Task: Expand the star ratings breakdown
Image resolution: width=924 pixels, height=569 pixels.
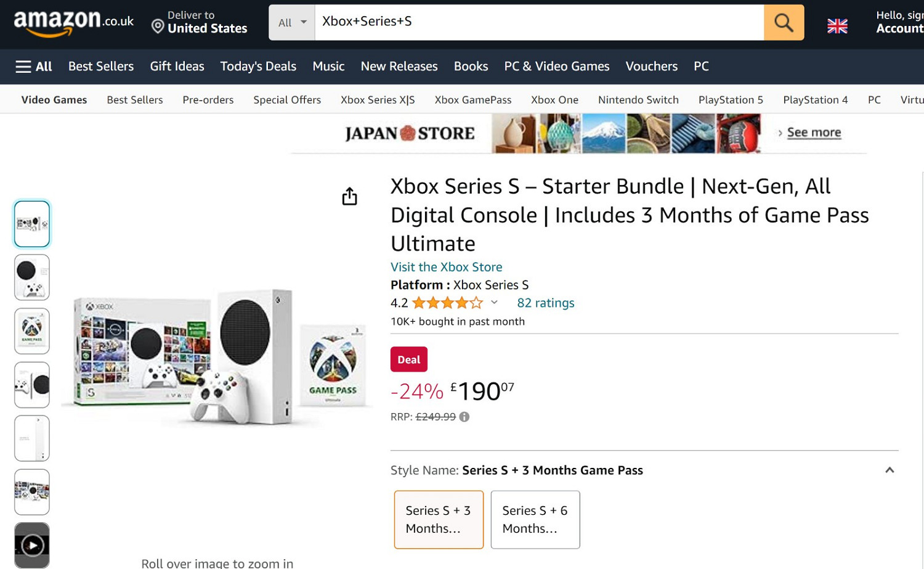Action: [494, 303]
